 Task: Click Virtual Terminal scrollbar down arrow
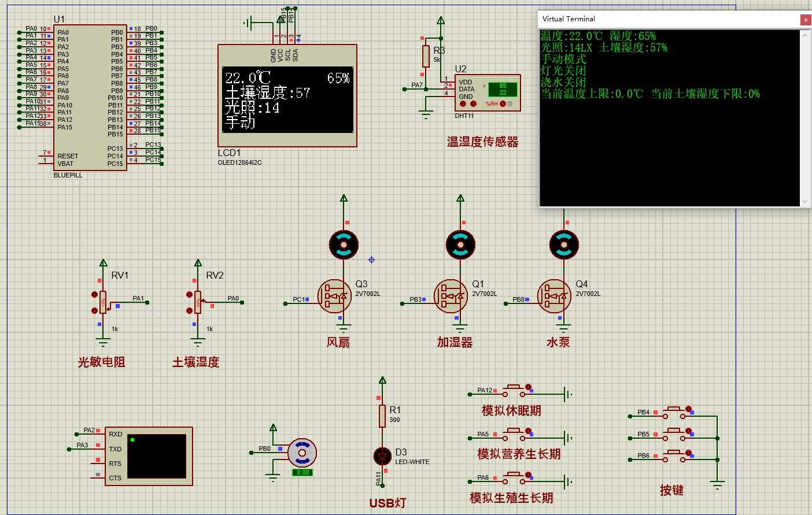[x=804, y=202]
